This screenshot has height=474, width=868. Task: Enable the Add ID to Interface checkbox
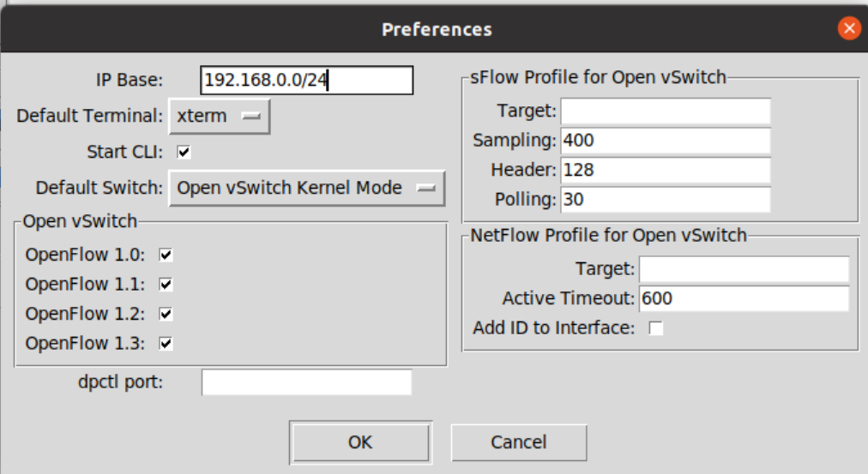click(x=656, y=328)
